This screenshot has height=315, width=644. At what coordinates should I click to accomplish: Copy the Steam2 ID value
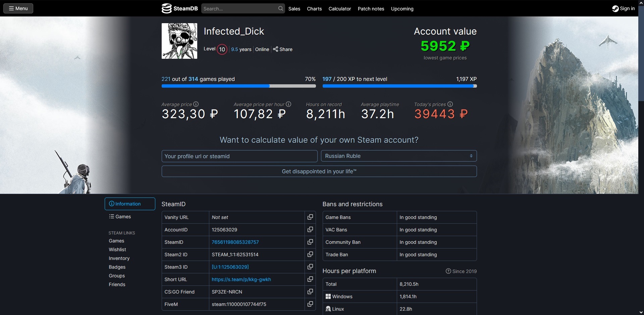click(310, 254)
